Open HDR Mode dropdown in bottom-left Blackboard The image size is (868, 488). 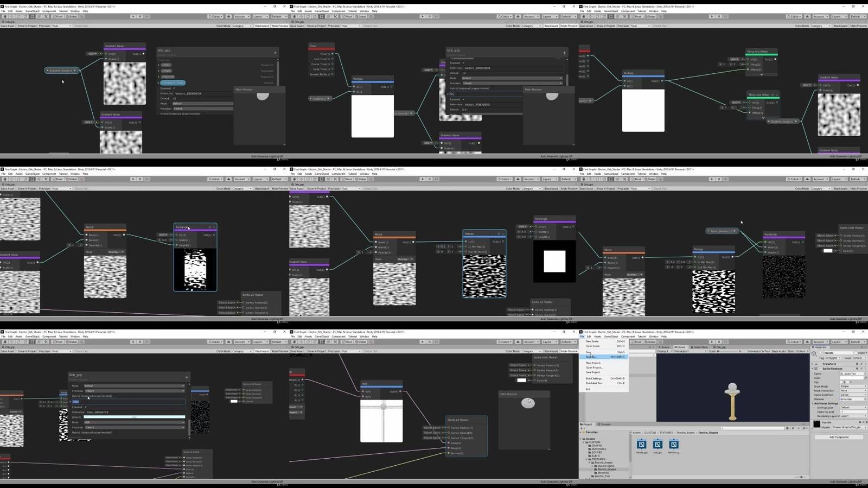pyautogui.click(x=135, y=422)
